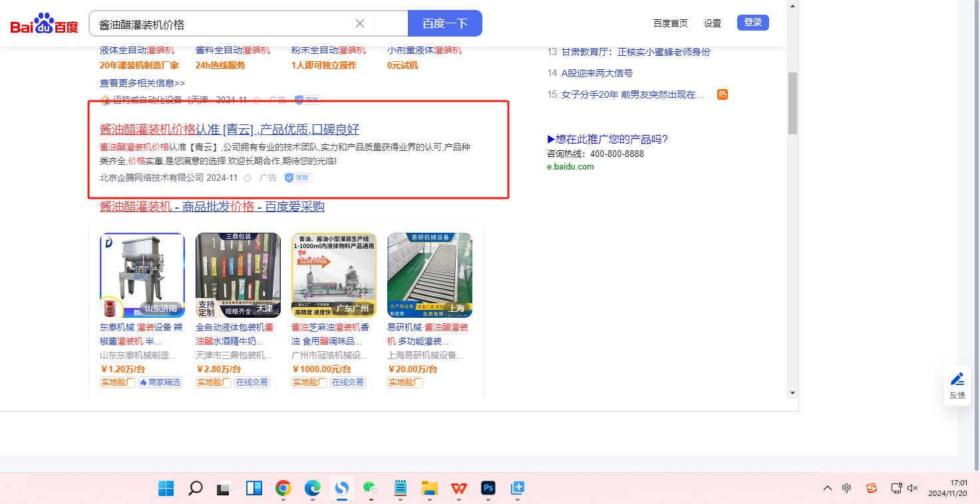This screenshot has height=504, width=980.
Task: Click the seller name 北京企腾网络技术有限公司
Action: 152,178
